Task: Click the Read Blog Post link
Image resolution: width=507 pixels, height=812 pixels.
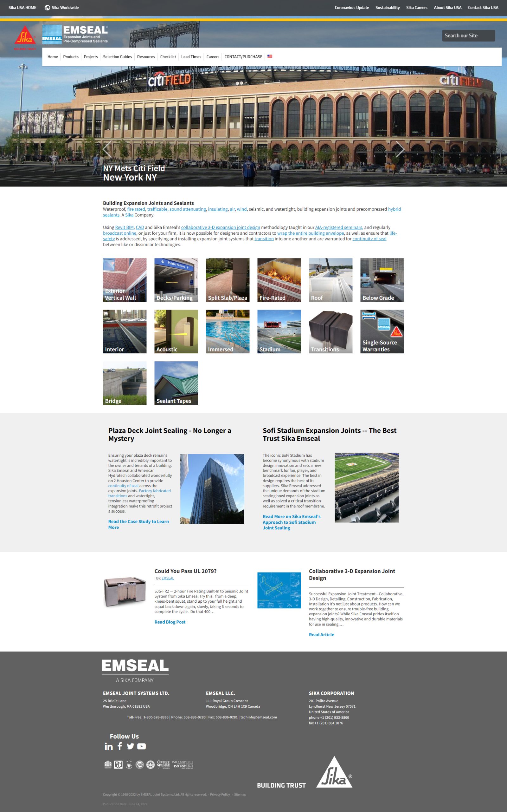Action: click(170, 622)
